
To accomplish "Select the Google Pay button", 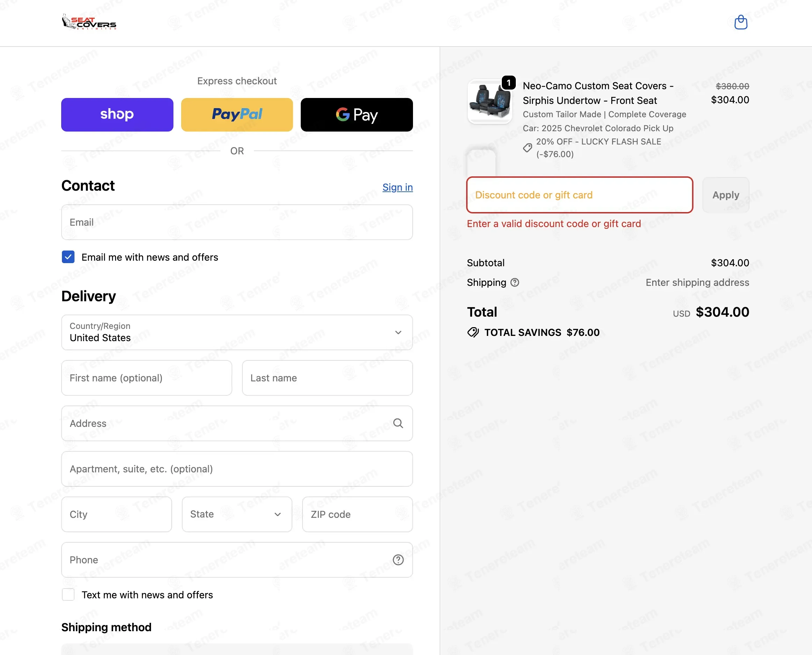I will click(357, 115).
